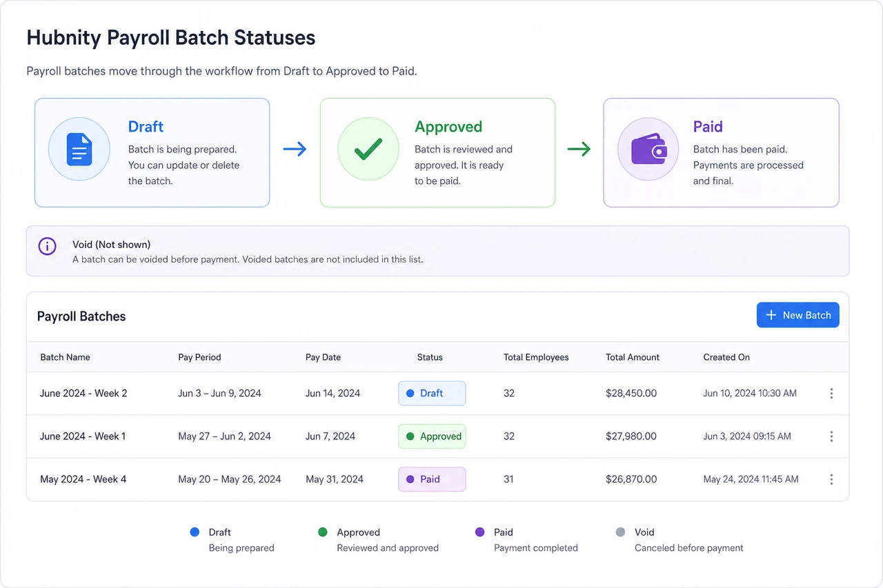Click the Void info circle icon
The image size is (883, 588).
click(47, 246)
